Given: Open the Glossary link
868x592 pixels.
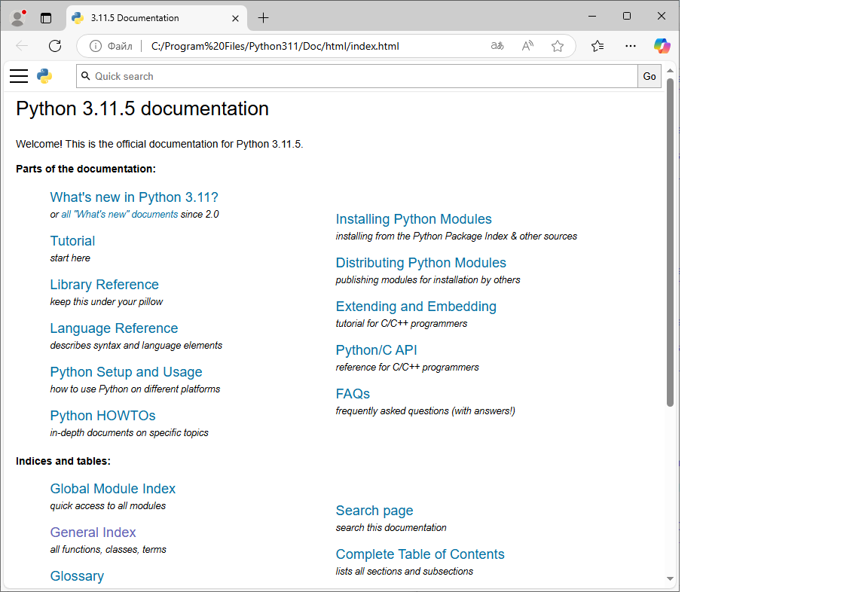Looking at the screenshot, I should (x=77, y=576).
